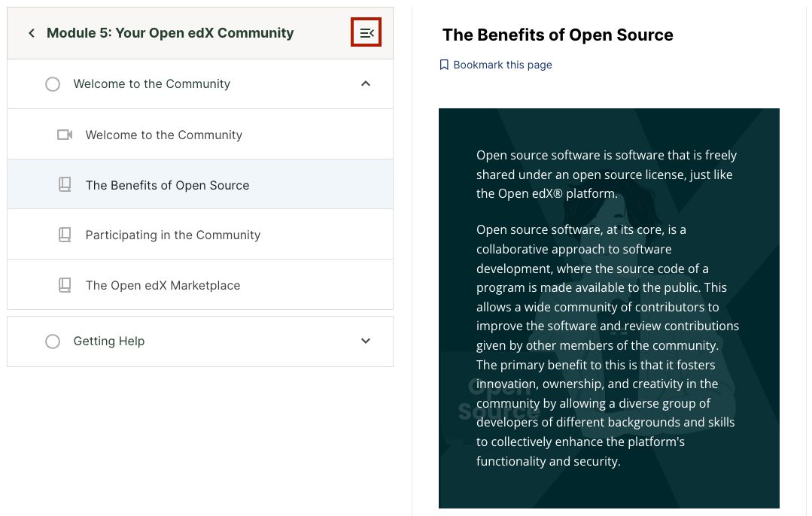Click the Module 5: Your Open edX Community title
This screenshot has width=812, height=516.
(x=170, y=33)
